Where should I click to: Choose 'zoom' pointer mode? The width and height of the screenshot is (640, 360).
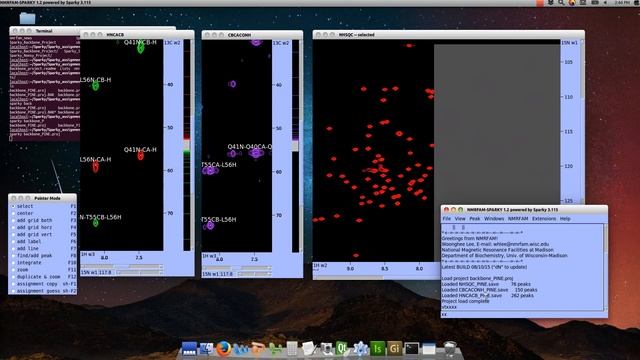tap(43, 270)
